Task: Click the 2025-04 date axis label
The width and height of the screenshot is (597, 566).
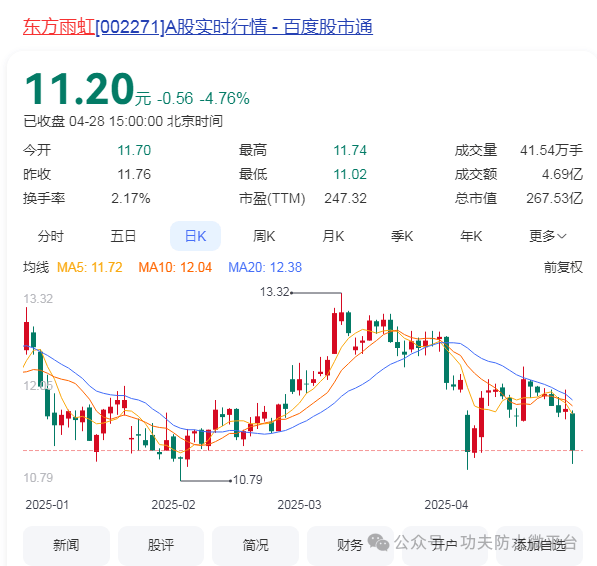Action: point(446,505)
